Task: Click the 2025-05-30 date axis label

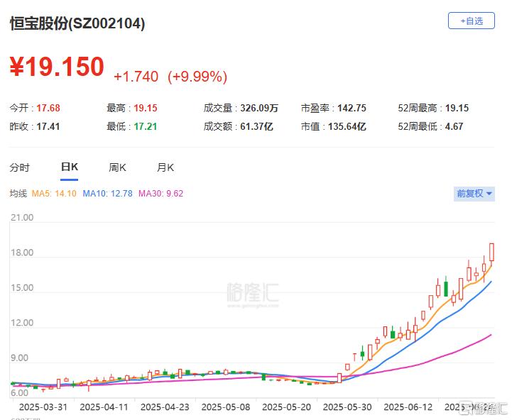Action: pos(347,407)
